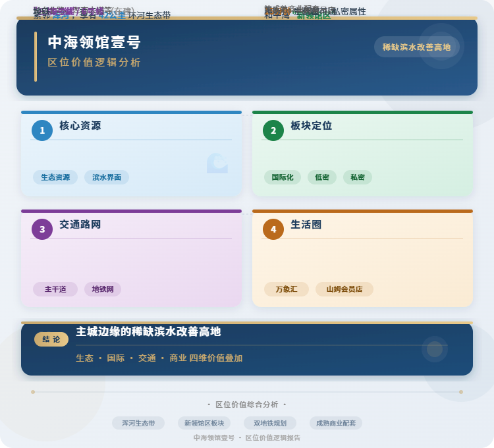Select the 低密 tag
Screen dimensions: 494x448
(322, 177)
